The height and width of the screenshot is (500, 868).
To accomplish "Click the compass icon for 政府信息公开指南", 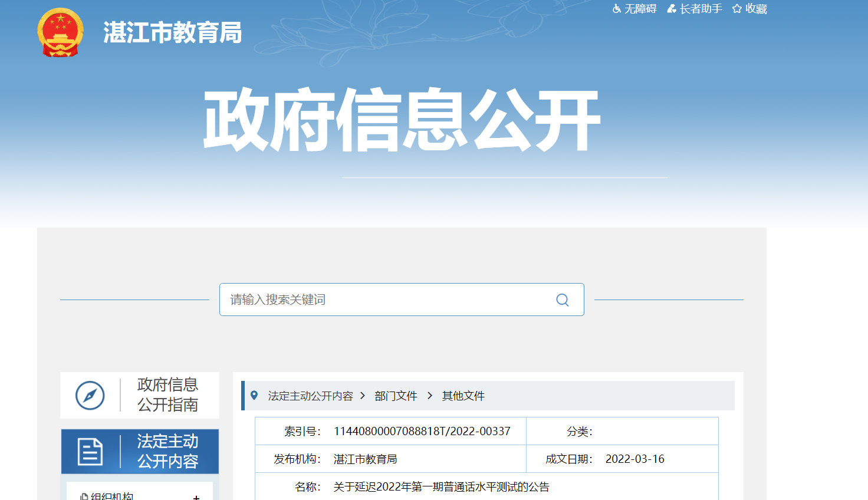I will tap(90, 395).
